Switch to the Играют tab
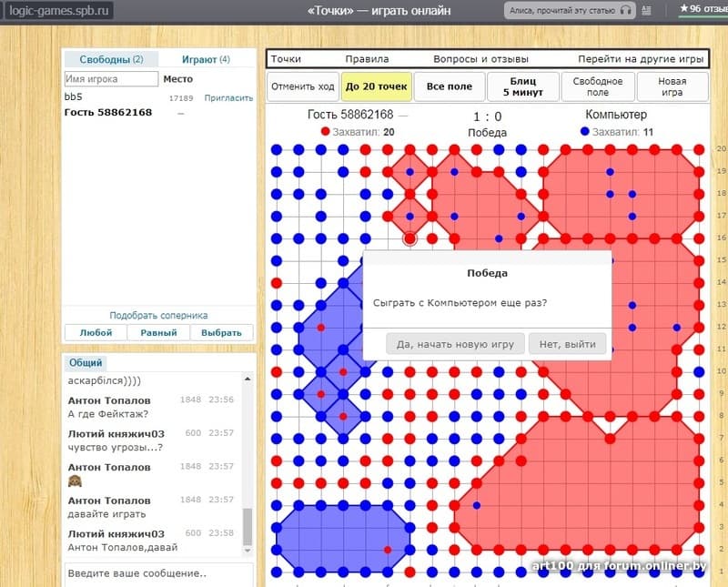Viewport: 728px width, 587px height. pos(206,59)
